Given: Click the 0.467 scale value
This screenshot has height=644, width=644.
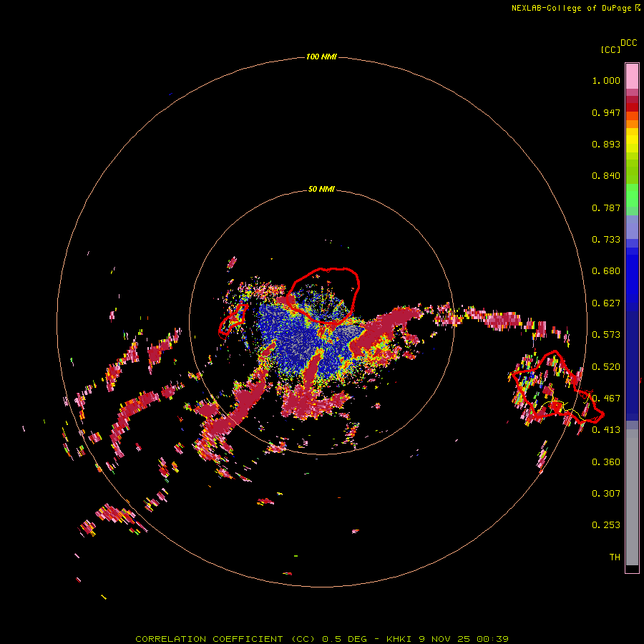Looking at the screenshot, I should click(606, 399).
